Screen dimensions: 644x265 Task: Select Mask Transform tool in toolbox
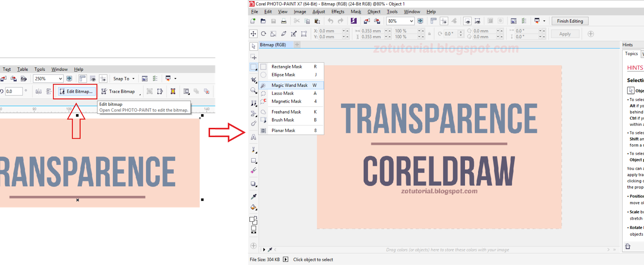(x=254, y=57)
